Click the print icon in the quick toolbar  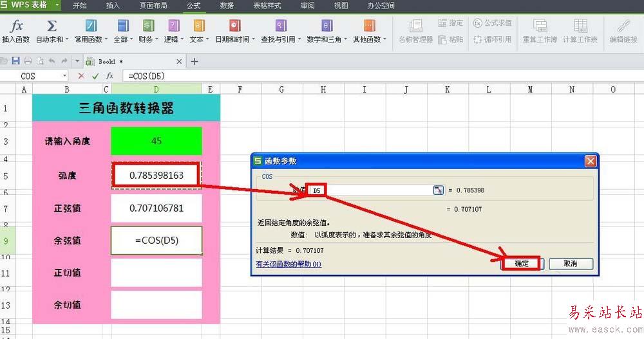tap(28, 61)
